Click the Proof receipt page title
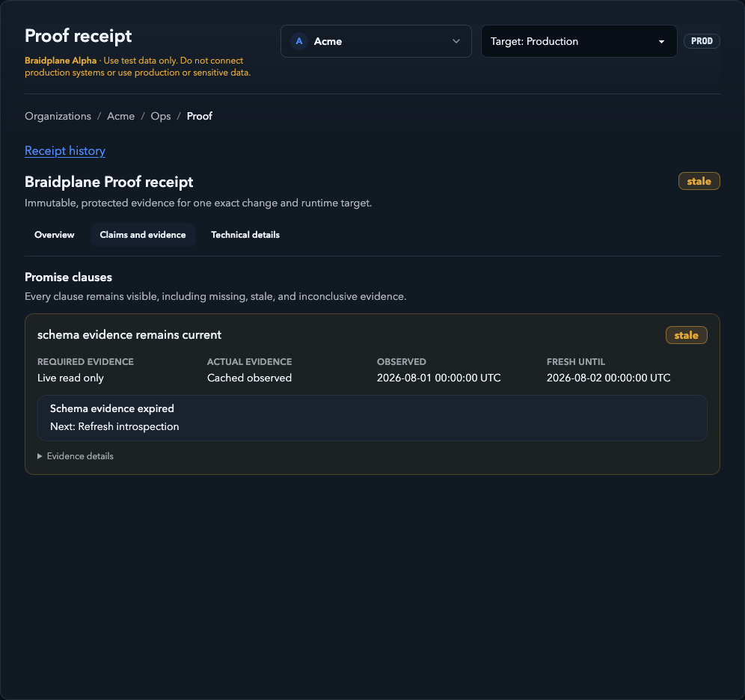Screen dimensions: 745x700 (79, 36)
